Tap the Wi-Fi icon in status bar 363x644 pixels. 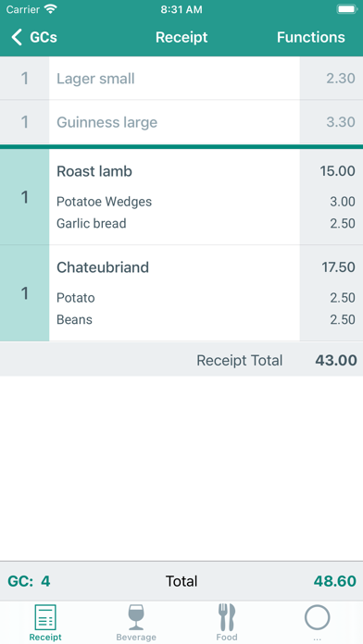click(x=51, y=9)
